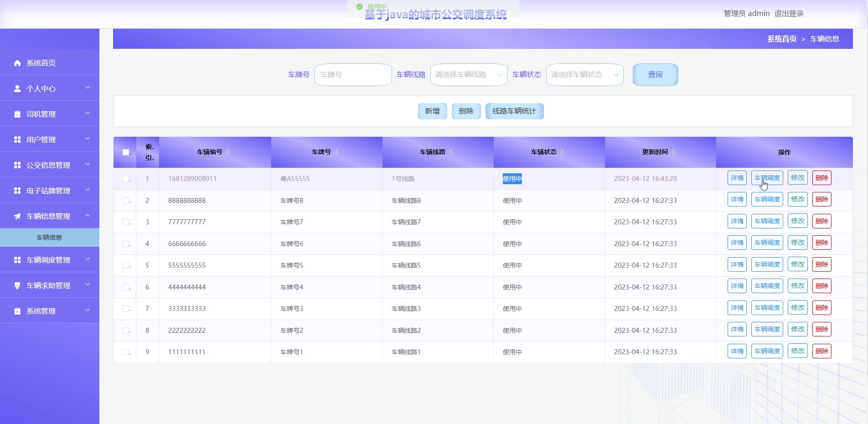Click the icon beside 车辆求助管理

[x=17, y=285]
